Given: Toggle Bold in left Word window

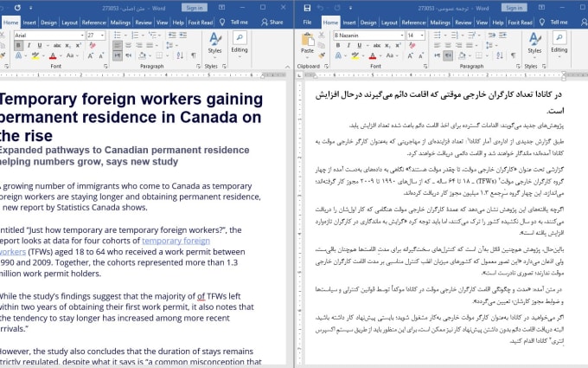Looking at the screenshot, I should [18, 45].
